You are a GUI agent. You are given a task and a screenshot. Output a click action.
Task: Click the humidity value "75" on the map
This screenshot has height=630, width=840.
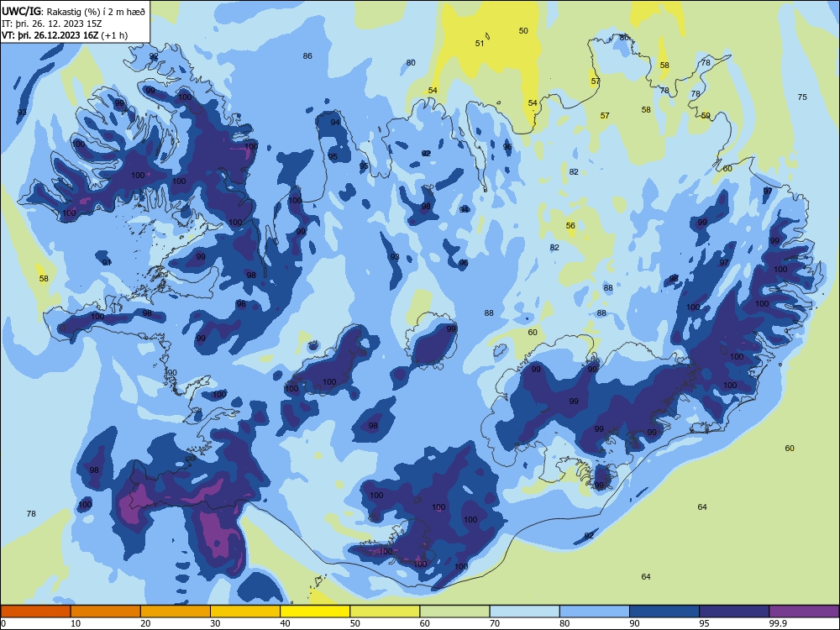tap(802, 97)
